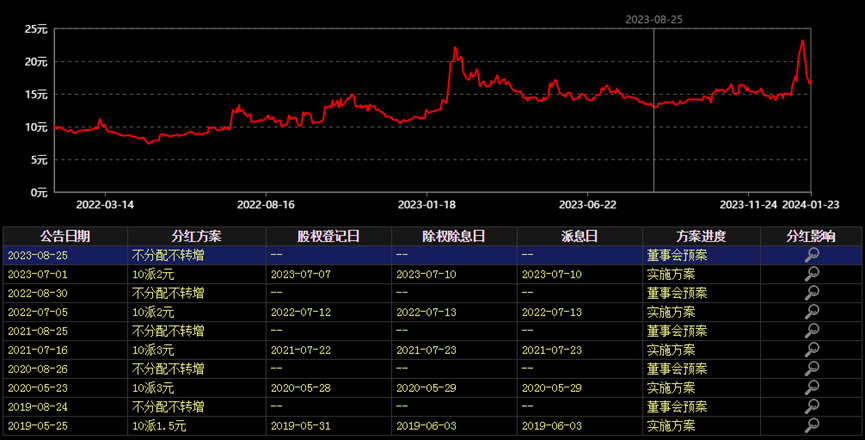Open dividend impact magnifier for 2023-08-25 row

(811, 255)
